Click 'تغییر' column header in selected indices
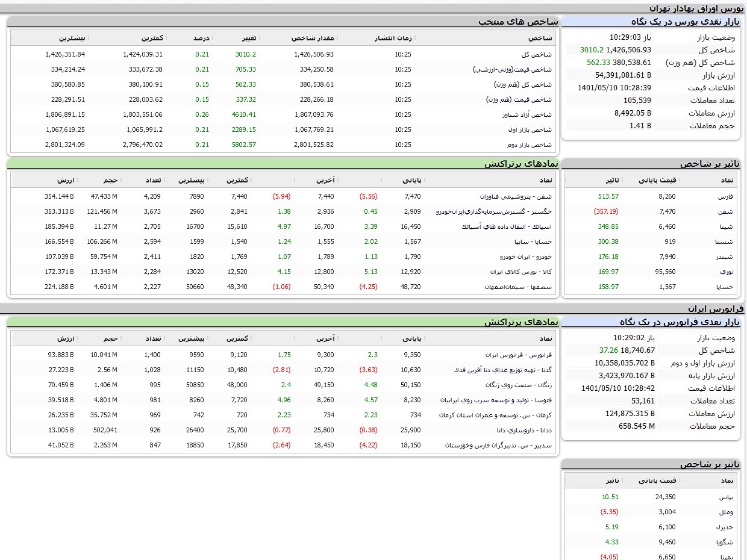 tap(249, 38)
